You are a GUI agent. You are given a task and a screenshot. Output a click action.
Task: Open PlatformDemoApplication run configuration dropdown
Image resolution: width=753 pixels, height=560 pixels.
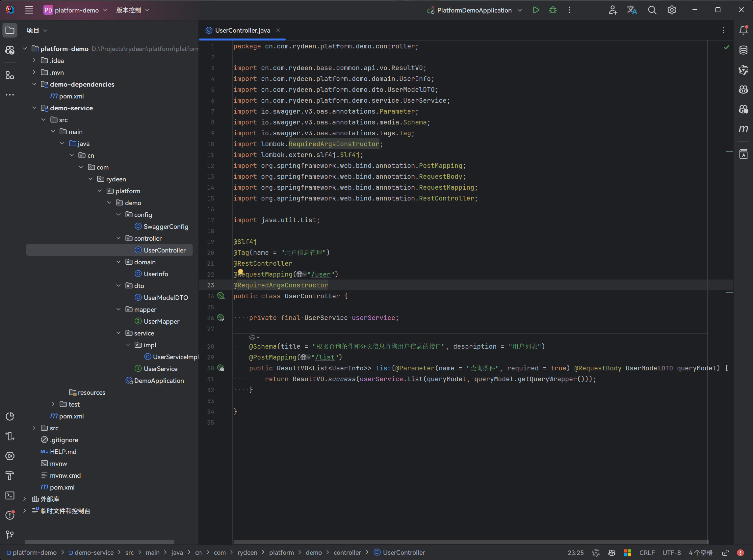[475, 10]
